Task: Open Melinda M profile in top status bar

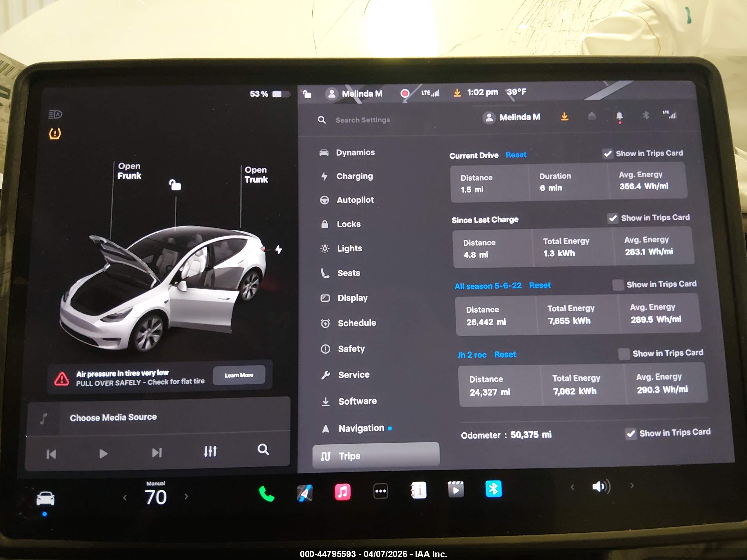Action: (x=354, y=94)
